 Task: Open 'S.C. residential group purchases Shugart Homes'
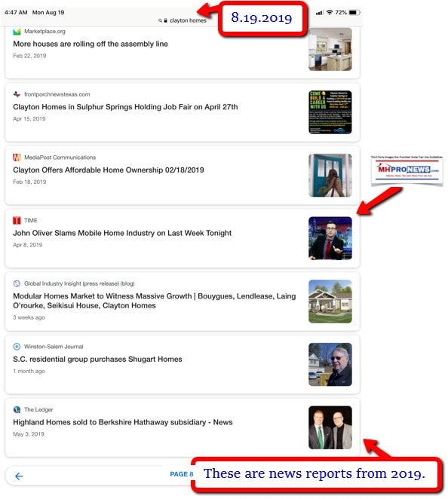pyautogui.click(x=97, y=360)
